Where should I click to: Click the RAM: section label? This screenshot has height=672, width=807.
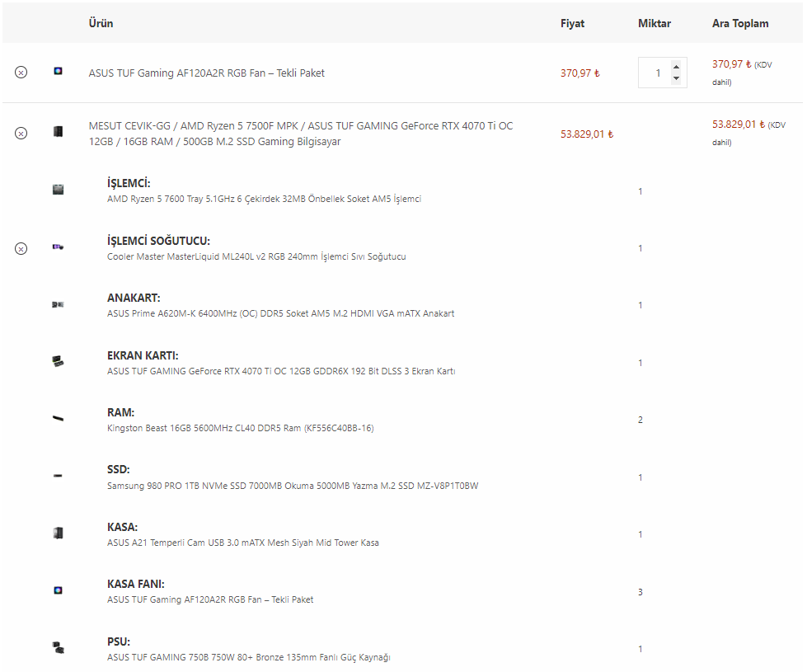(x=121, y=412)
